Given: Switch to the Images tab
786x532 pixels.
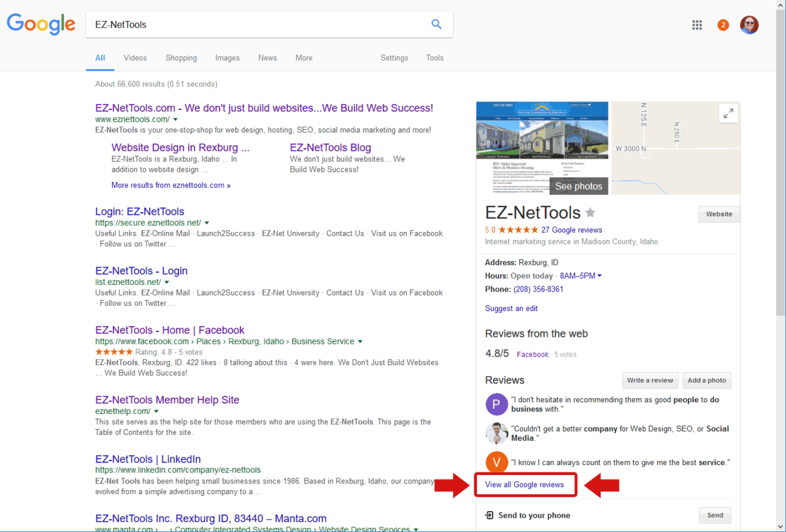Looking at the screenshot, I should pos(227,58).
